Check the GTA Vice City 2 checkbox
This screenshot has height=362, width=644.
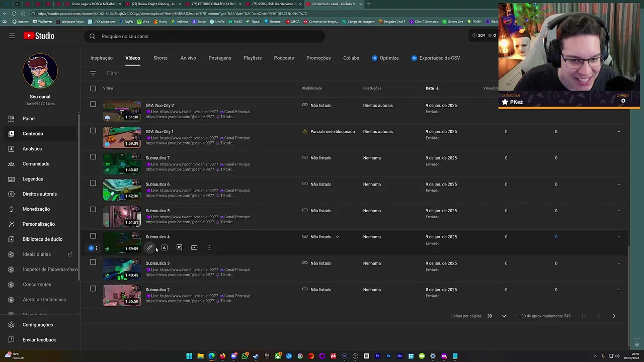(93, 105)
